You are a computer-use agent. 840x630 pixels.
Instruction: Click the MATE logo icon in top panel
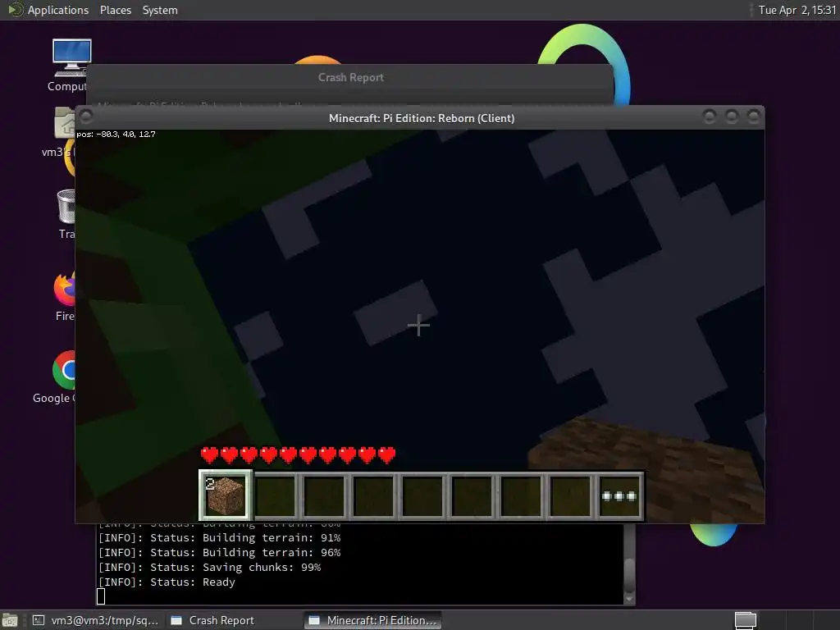(x=15, y=10)
